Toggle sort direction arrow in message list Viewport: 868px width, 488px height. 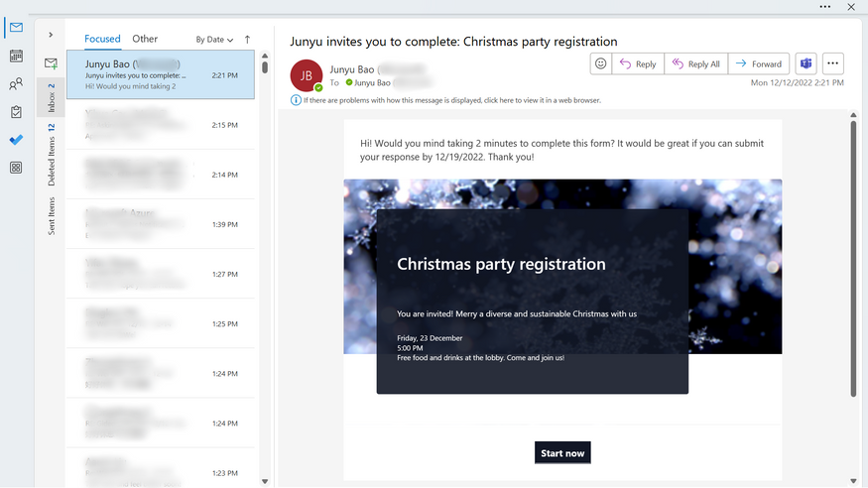tap(247, 40)
